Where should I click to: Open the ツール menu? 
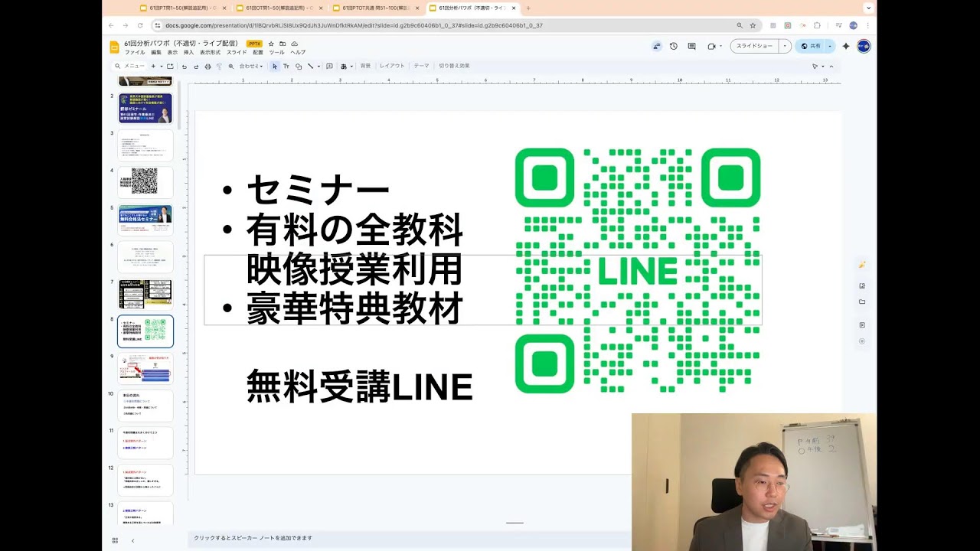[276, 53]
